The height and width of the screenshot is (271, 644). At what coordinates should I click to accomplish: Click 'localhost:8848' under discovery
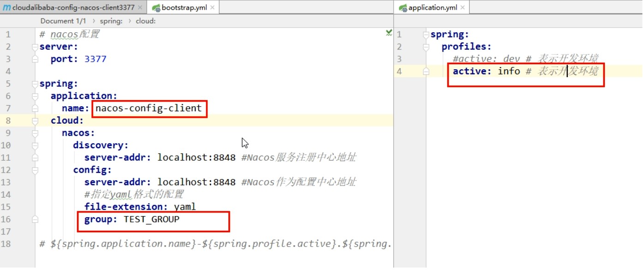[x=197, y=157]
